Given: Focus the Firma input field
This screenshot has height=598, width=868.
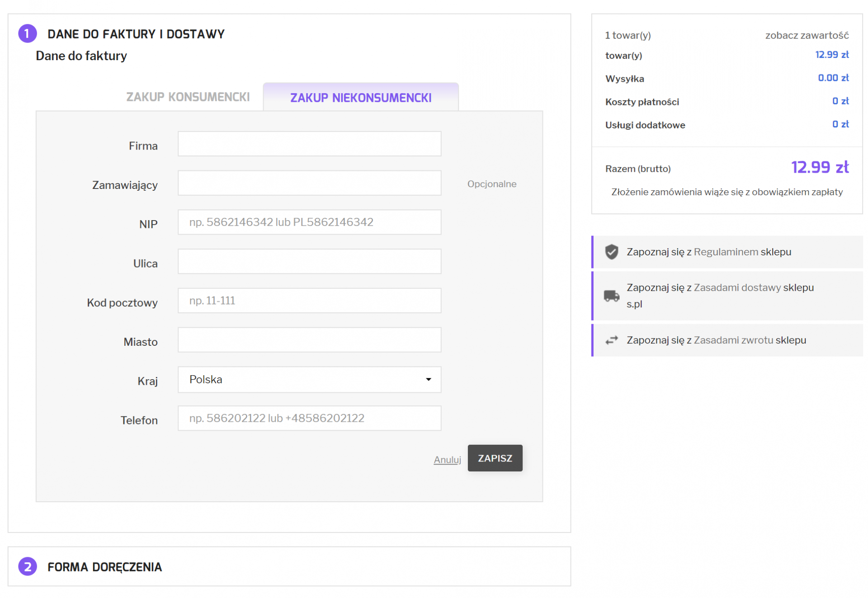Looking at the screenshot, I should pos(309,144).
